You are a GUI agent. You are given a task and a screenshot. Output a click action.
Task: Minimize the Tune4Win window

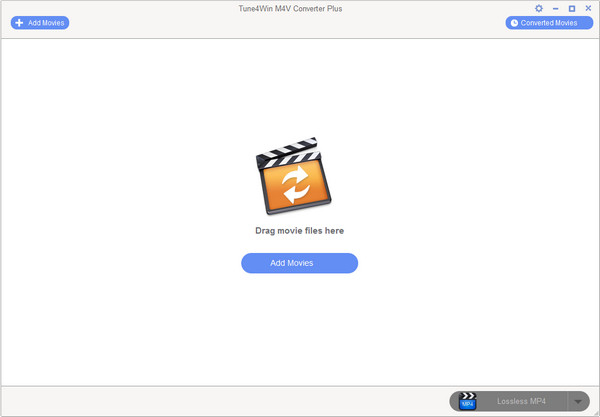point(556,8)
